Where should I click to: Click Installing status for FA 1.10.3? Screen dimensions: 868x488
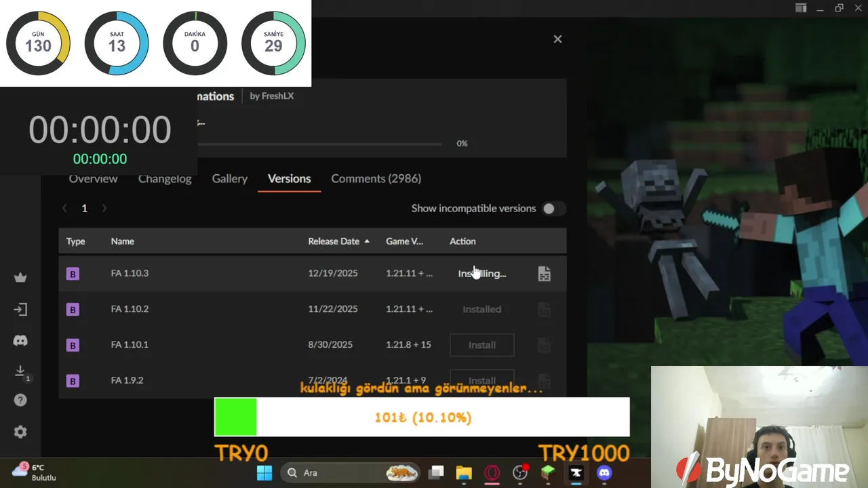click(x=482, y=274)
